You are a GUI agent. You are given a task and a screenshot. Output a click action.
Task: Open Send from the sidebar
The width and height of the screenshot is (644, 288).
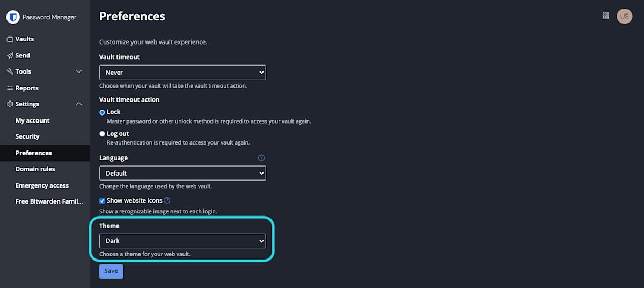(23, 55)
